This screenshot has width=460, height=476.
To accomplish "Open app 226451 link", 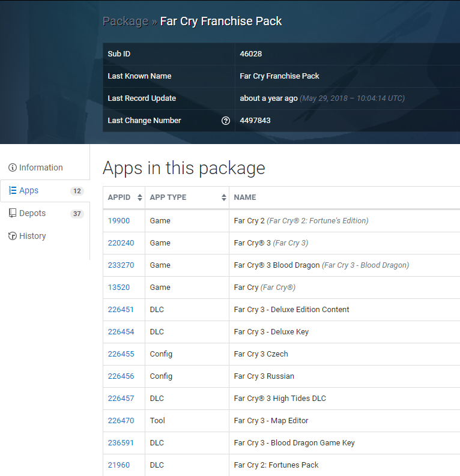I will (121, 309).
